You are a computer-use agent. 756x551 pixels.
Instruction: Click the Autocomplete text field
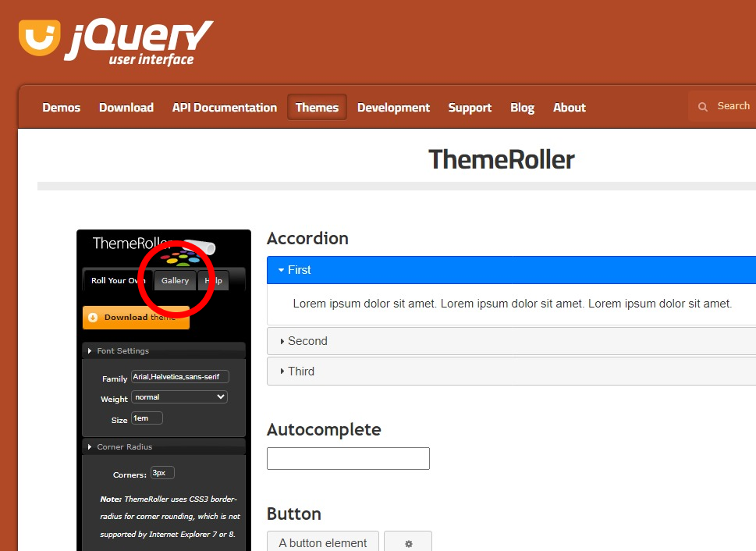coord(348,459)
